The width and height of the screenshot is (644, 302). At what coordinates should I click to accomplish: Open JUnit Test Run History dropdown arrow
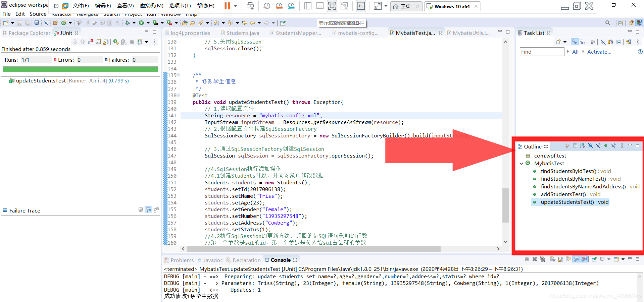146,42
